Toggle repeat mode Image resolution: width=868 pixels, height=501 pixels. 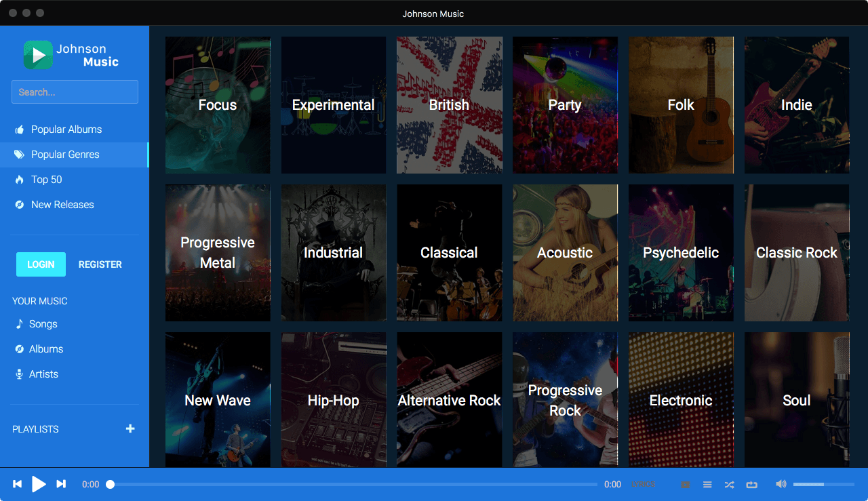pos(751,485)
